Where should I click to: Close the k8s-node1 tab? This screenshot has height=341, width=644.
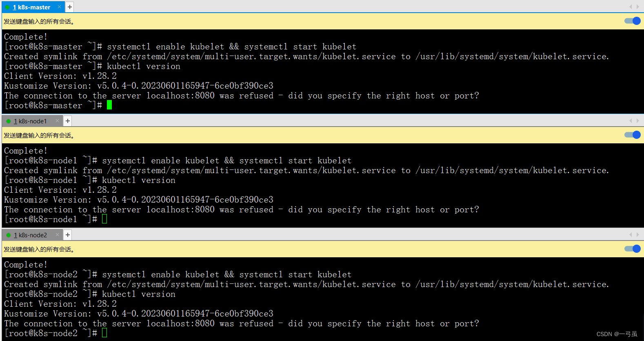coord(57,121)
